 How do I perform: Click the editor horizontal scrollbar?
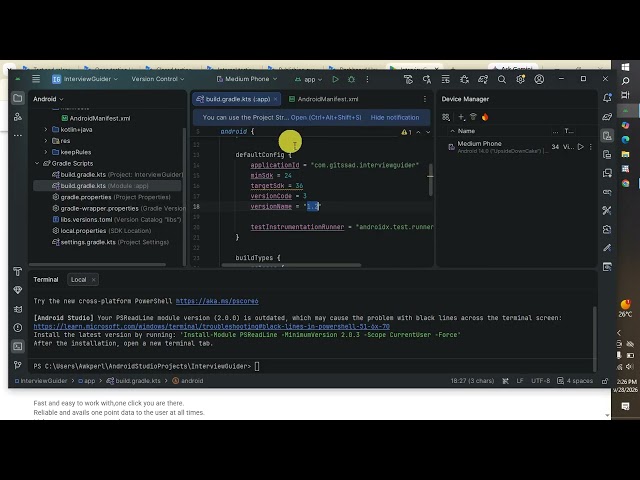pyautogui.click(x=291, y=265)
